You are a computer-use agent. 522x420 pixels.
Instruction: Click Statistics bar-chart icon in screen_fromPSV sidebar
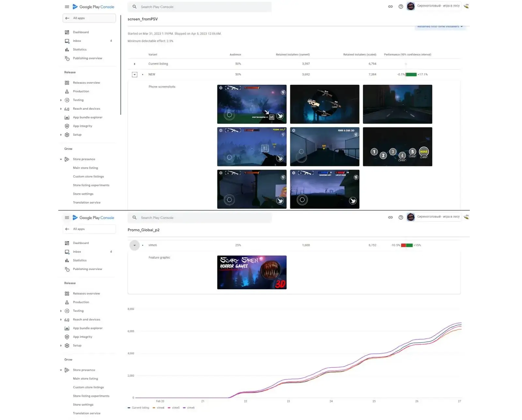(67, 50)
